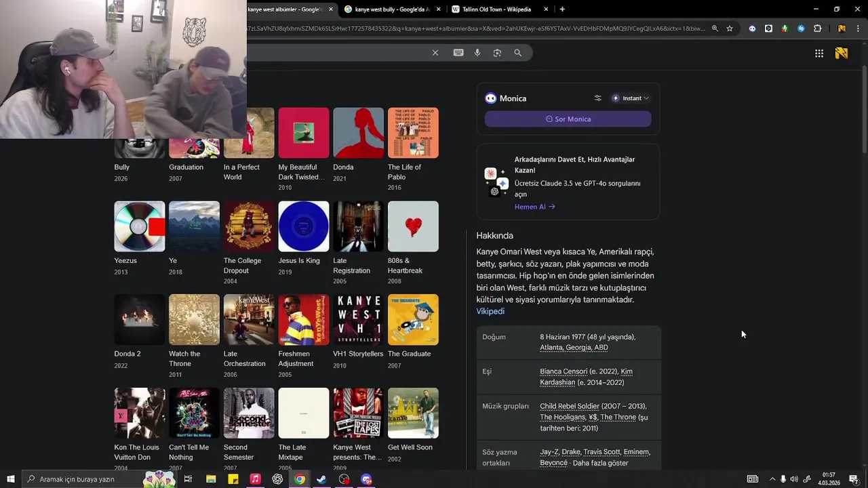868x488 pixels.
Task: Close the kanye west bully tab
Action: click(x=438, y=9)
